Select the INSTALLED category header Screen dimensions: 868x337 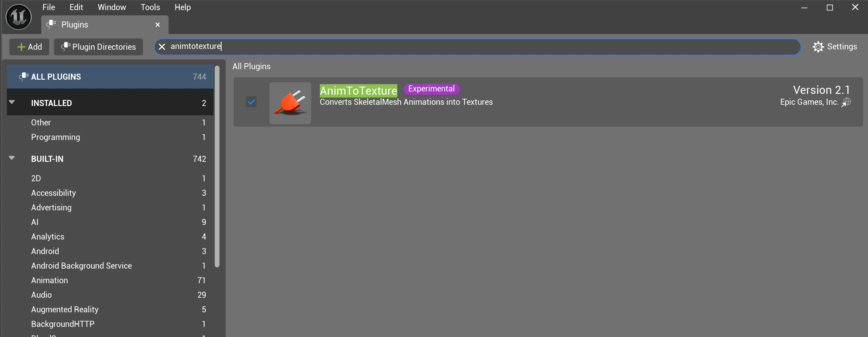110,103
